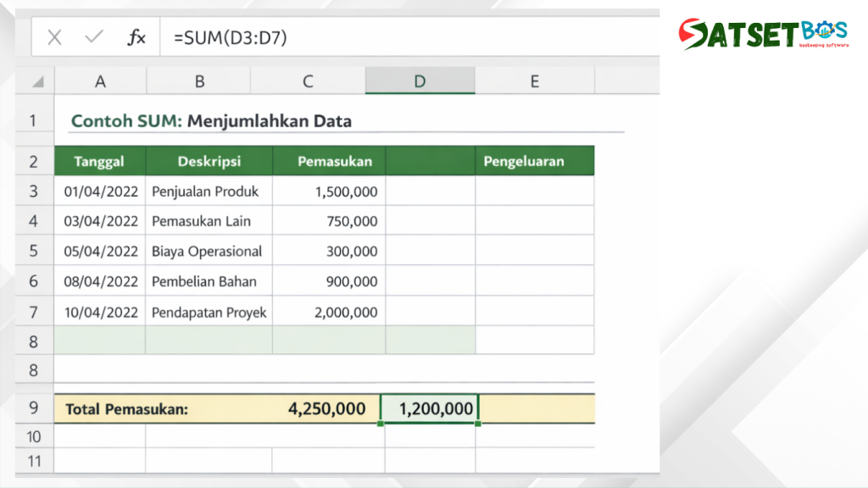Screen dimensions: 868x488
Task: Click the row 9 header number
Action: 33,408
